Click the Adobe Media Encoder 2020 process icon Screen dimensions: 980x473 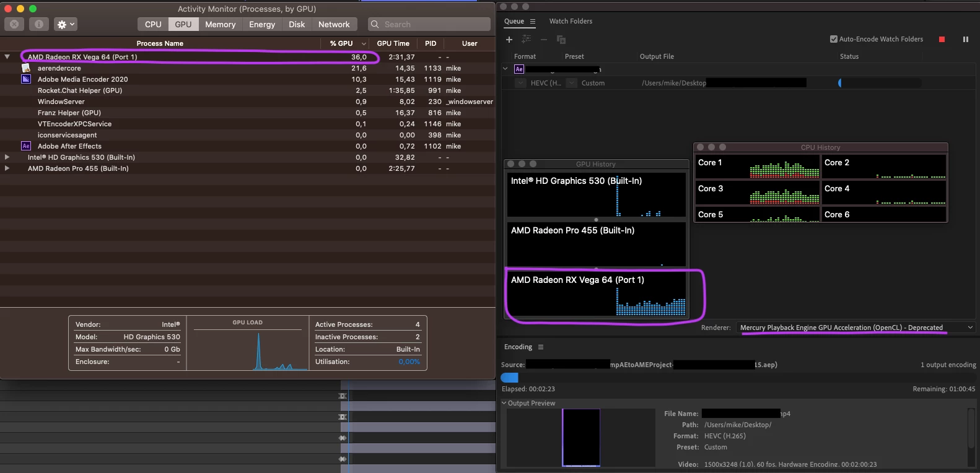[26, 79]
